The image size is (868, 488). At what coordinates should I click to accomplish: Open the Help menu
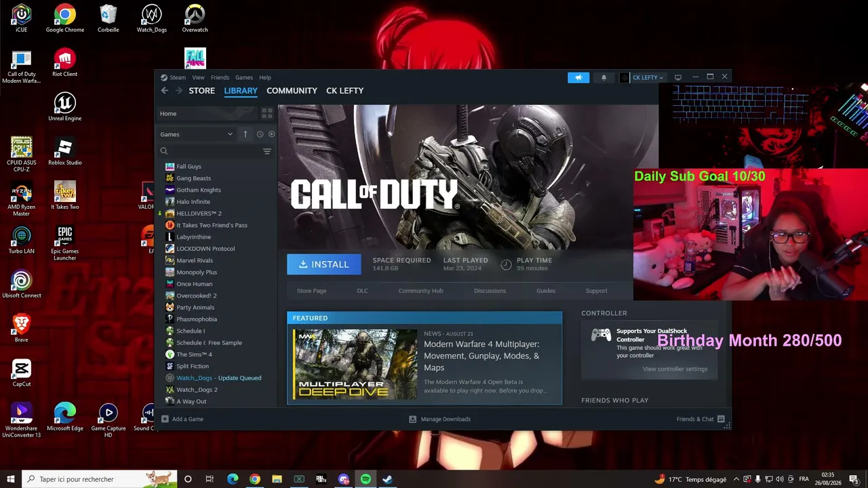pos(265,77)
